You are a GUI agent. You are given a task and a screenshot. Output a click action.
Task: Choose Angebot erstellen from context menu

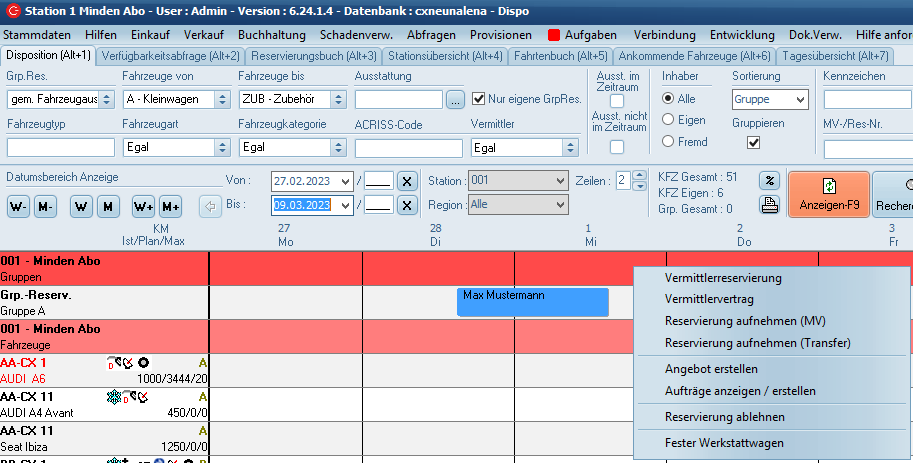click(711, 369)
